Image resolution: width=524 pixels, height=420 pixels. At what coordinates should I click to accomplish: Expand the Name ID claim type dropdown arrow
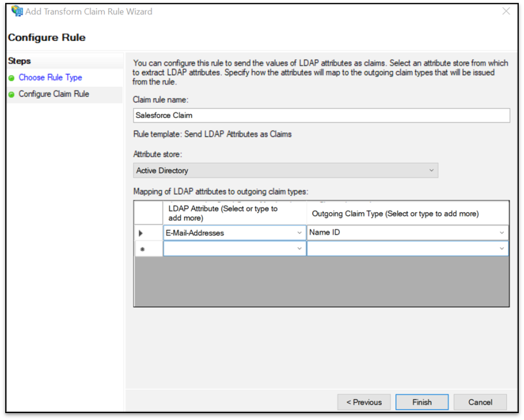[x=501, y=233]
